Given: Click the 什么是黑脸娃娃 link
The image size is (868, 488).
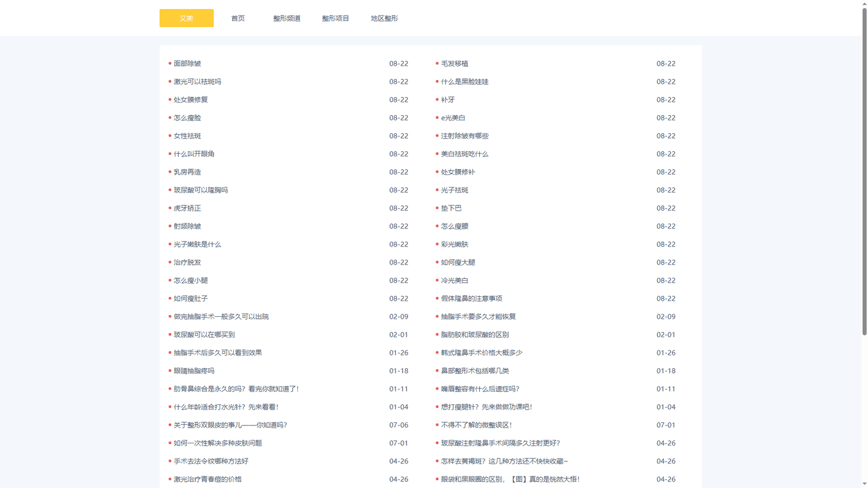Looking at the screenshot, I should (x=465, y=81).
